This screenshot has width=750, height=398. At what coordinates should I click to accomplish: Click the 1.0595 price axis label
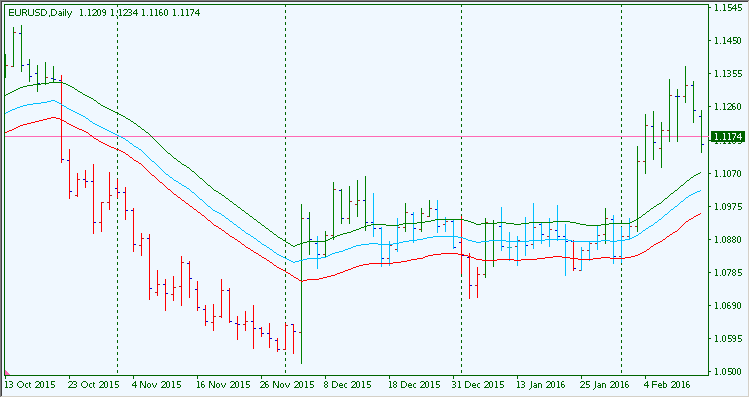pos(728,339)
